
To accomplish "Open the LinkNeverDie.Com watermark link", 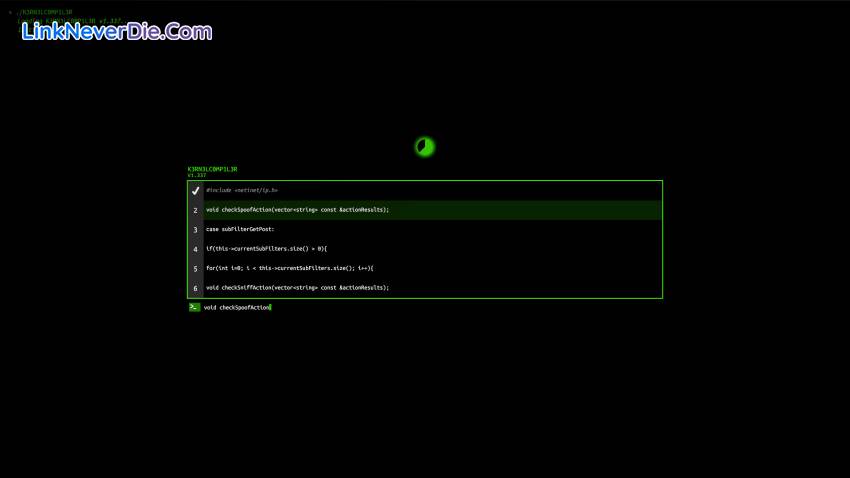I will pyautogui.click(x=117, y=32).
